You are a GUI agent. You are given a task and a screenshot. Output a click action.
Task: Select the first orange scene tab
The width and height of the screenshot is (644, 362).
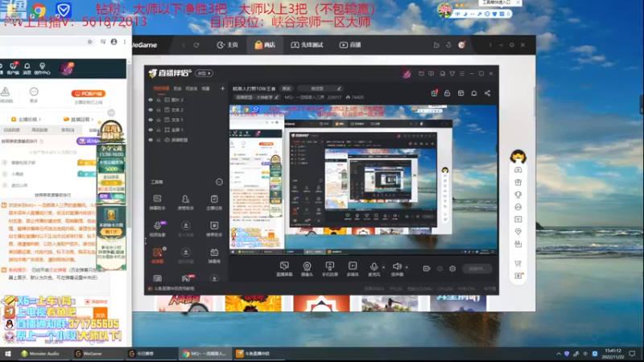click(x=161, y=88)
